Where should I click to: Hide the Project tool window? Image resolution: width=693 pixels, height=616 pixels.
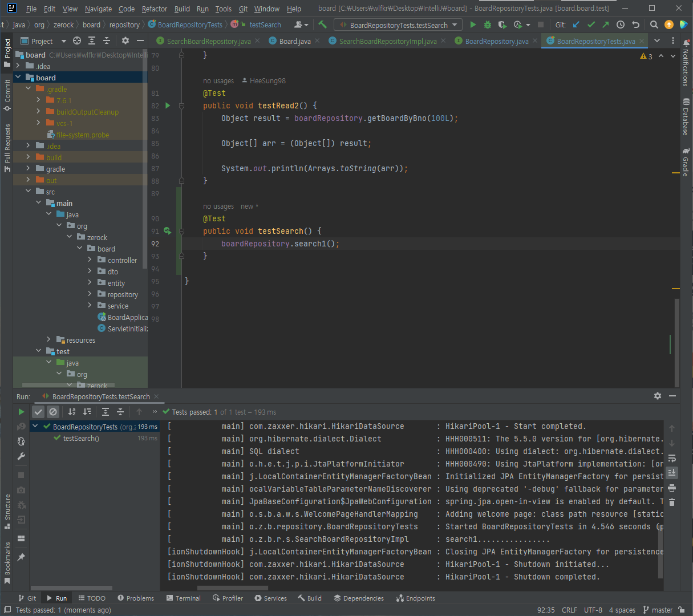coord(140,41)
